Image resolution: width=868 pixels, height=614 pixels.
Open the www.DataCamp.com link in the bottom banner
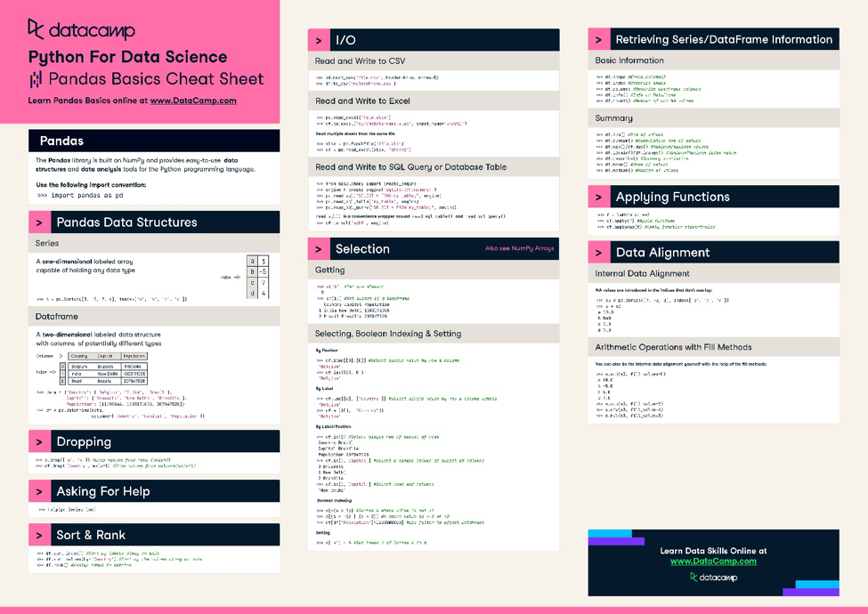click(712, 561)
